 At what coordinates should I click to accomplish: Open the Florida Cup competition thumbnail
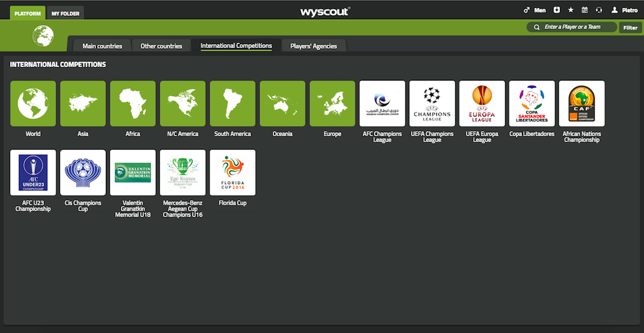pos(233,172)
